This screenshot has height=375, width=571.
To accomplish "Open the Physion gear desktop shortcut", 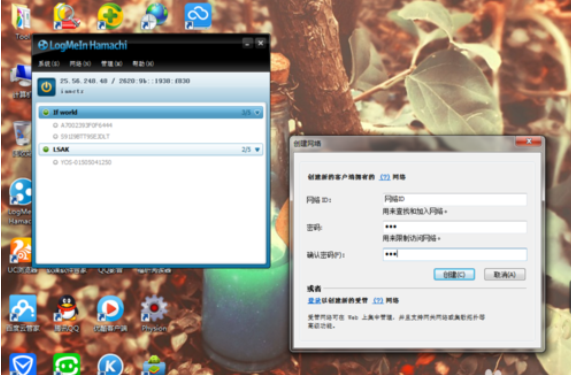I will point(154,312).
